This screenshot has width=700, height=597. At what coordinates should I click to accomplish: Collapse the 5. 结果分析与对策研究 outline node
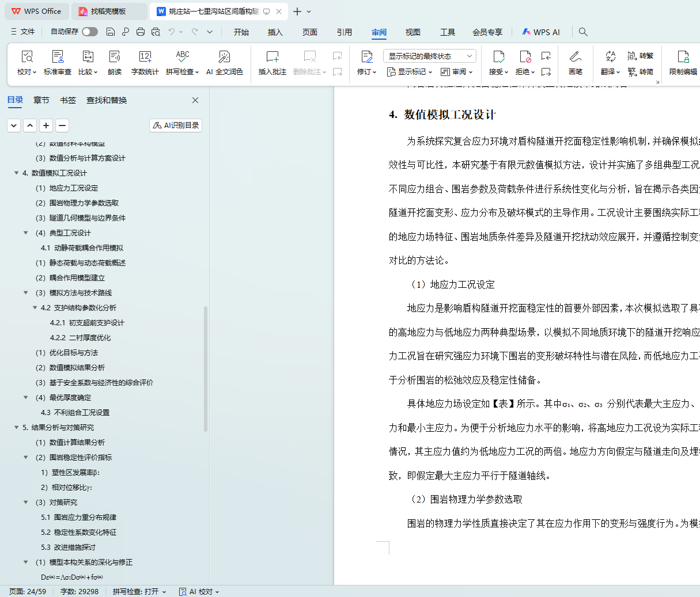tap(16, 427)
